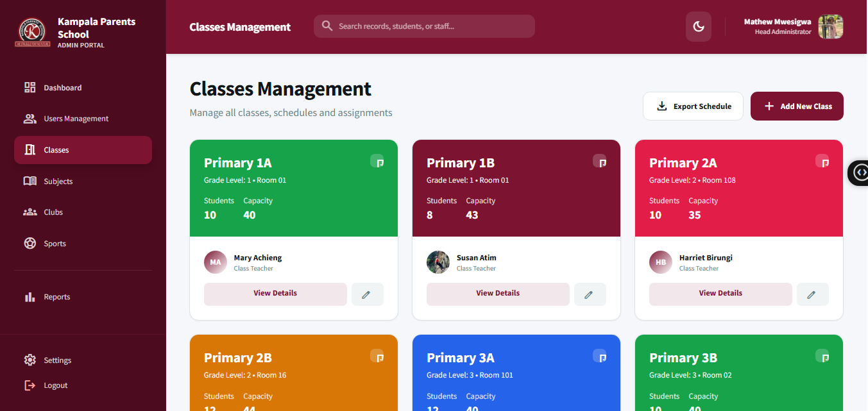Click the Export Schedule button
Image resolution: width=868 pixels, height=411 pixels.
click(693, 106)
